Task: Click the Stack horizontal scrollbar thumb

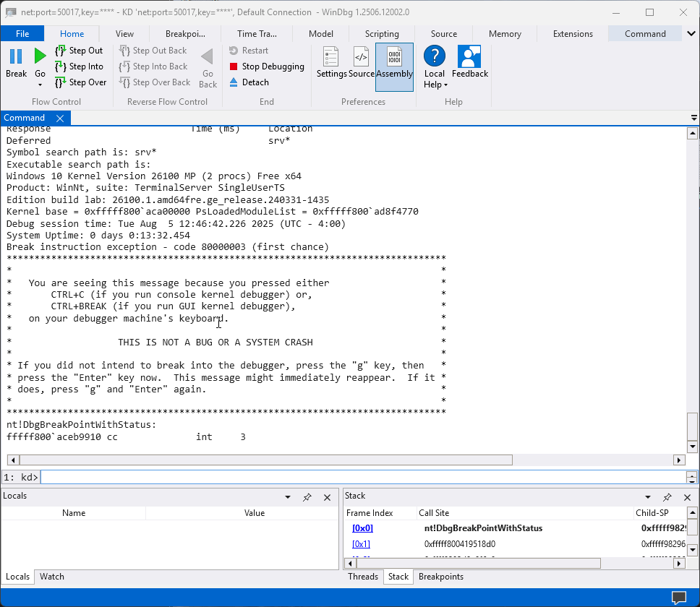Action: click(478, 564)
